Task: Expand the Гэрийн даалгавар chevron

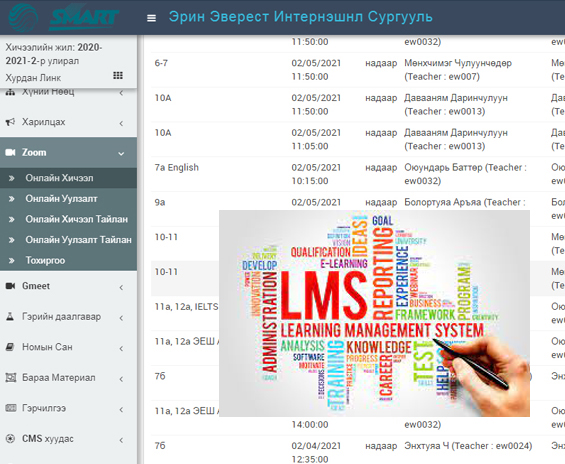Action: (x=121, y=318)
